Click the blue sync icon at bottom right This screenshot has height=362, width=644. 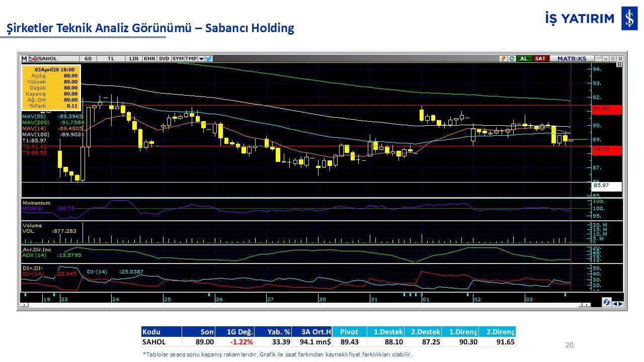(x=607, y=303)
